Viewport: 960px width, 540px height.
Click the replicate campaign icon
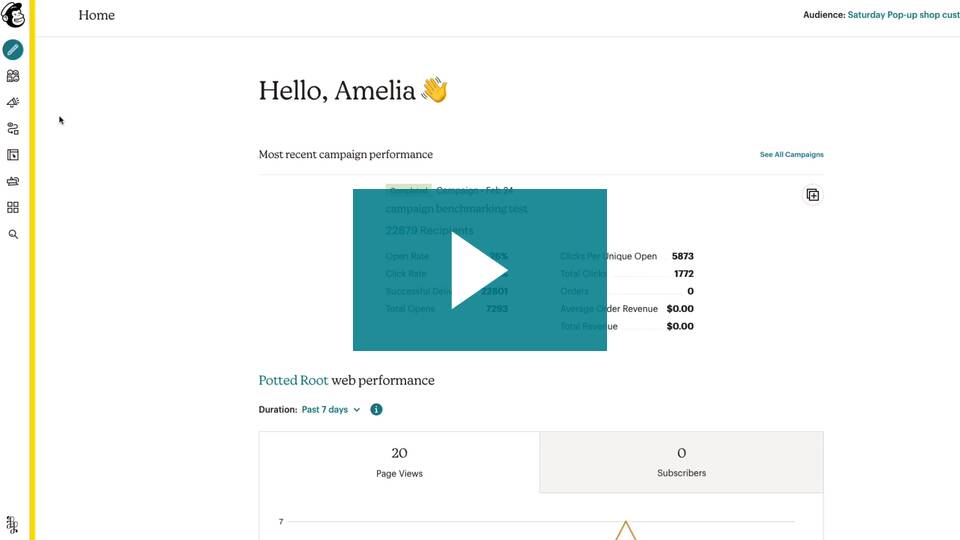812,195
